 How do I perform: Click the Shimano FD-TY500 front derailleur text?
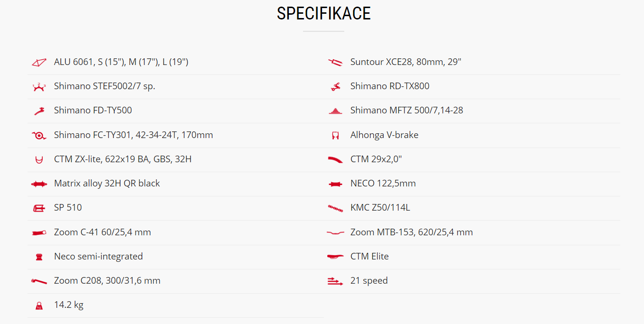[x=93, y=111]
